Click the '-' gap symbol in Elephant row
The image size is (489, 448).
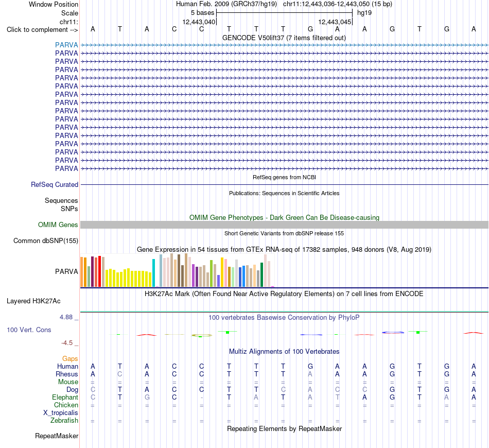[202, 398]
